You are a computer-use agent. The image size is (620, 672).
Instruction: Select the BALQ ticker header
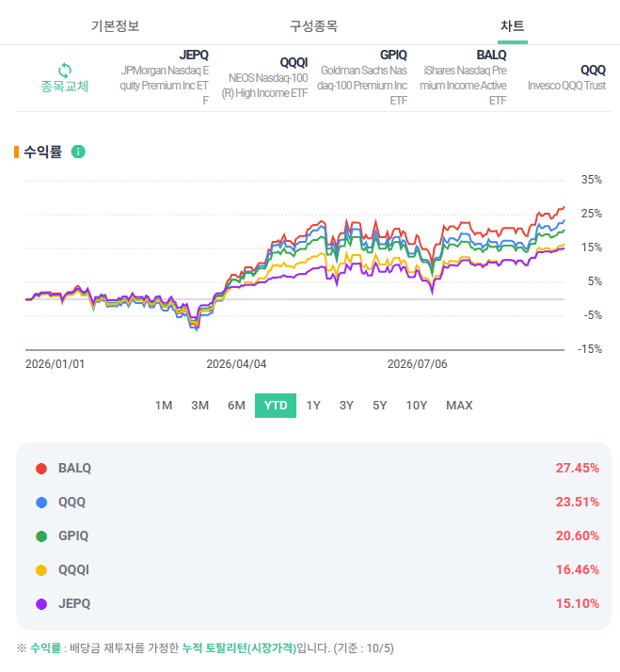pos(491,55)
